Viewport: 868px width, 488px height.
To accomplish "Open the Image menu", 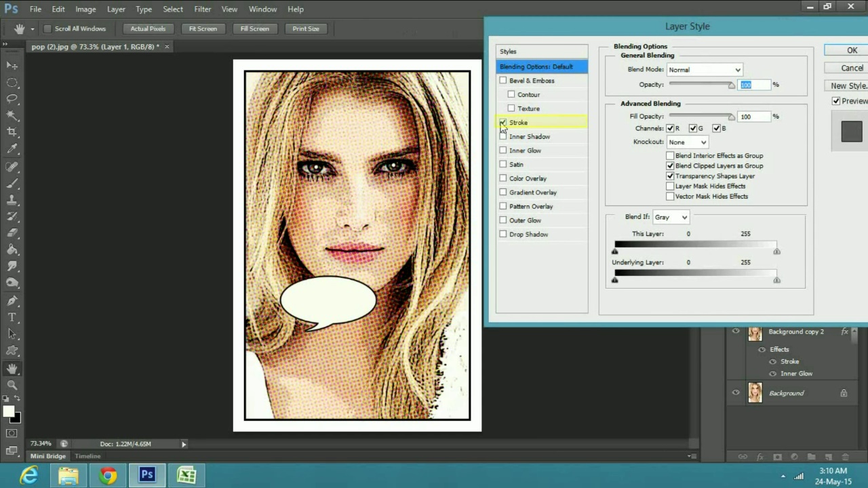I will pyautogui.click(x=85, y=9).
